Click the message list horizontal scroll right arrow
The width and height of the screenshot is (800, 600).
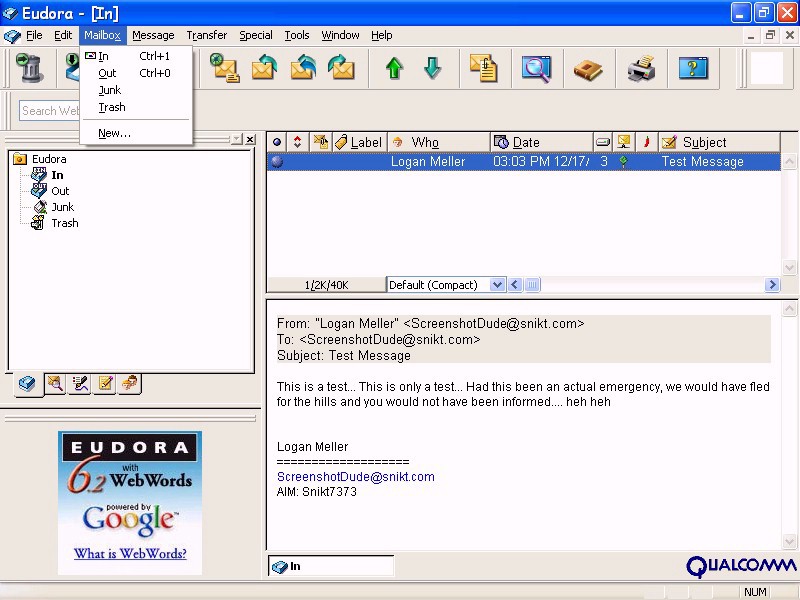point(772,285)
